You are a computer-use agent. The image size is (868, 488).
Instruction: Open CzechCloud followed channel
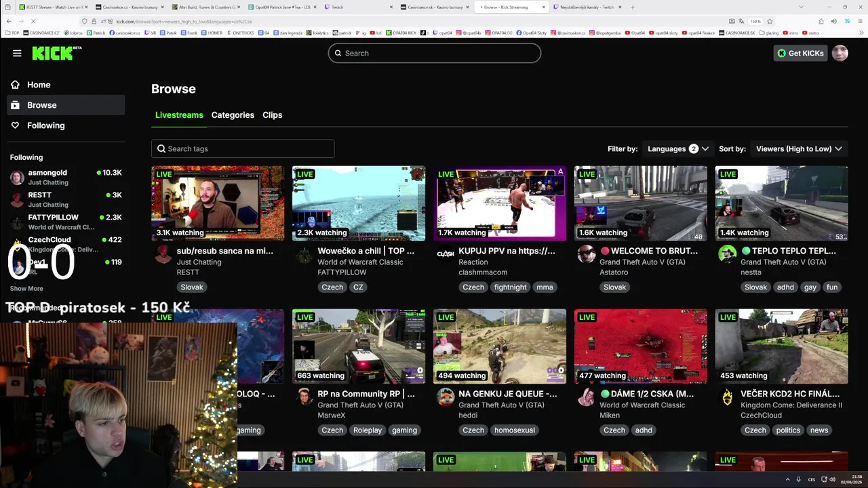[x=66, y=244]
